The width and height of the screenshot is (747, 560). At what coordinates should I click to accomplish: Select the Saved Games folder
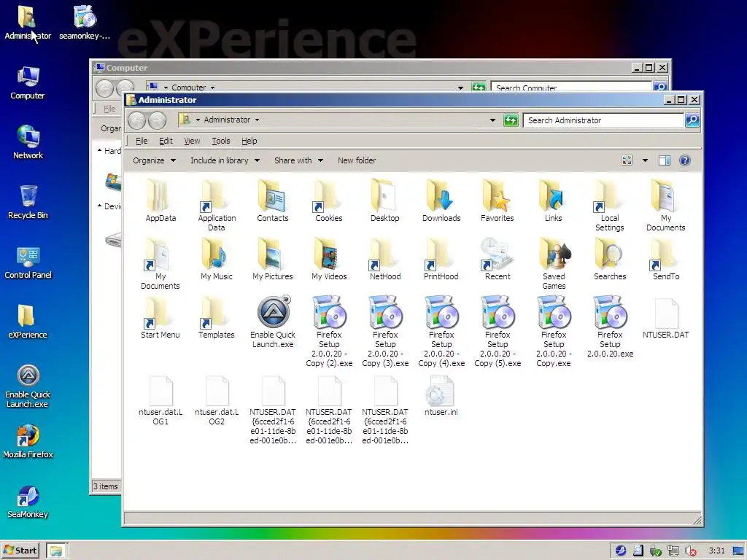[554, 264]
